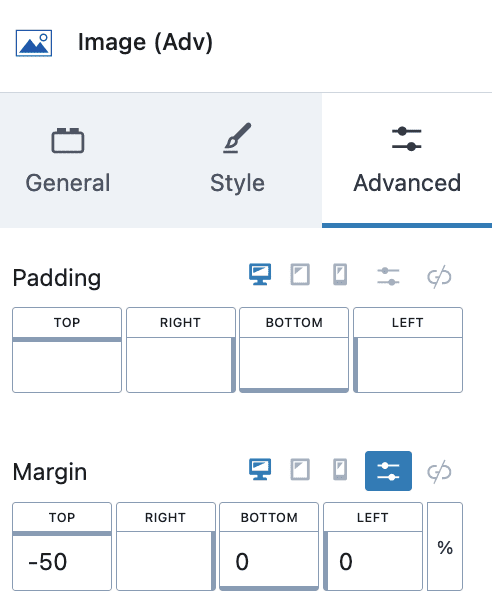The width and height of the screenshot is (492, 612).
Task: Toggle Padding unit sliders icon
Action: point(388,276)
